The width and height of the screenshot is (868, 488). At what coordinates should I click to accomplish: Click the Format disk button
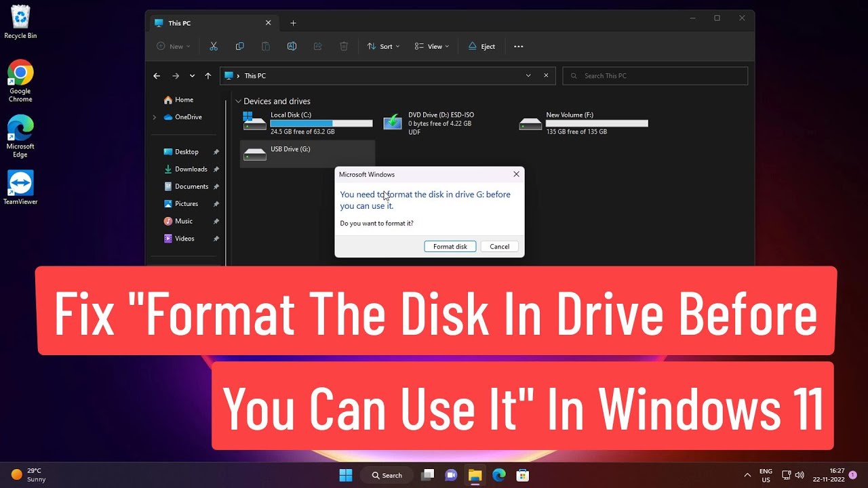click(x=450, y=247)
